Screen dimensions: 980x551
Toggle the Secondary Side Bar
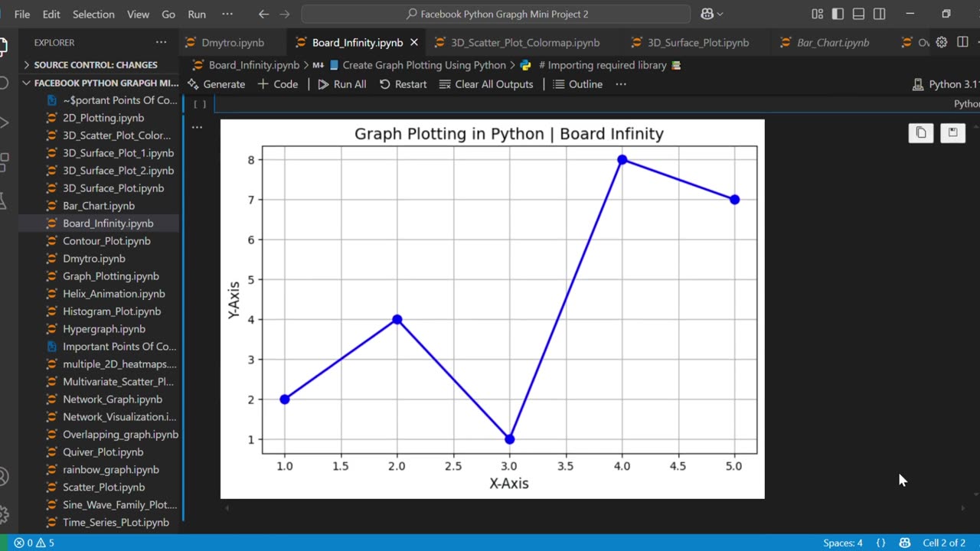880,14
